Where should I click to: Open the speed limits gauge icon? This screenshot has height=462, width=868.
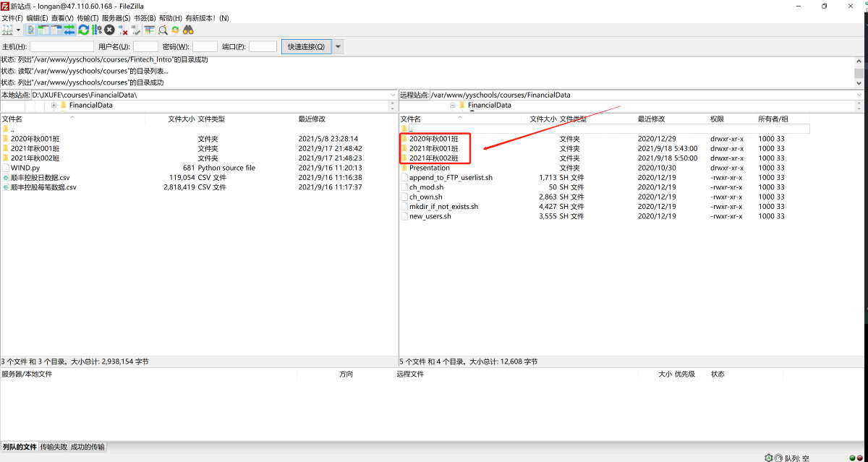[x=778, y=458]
